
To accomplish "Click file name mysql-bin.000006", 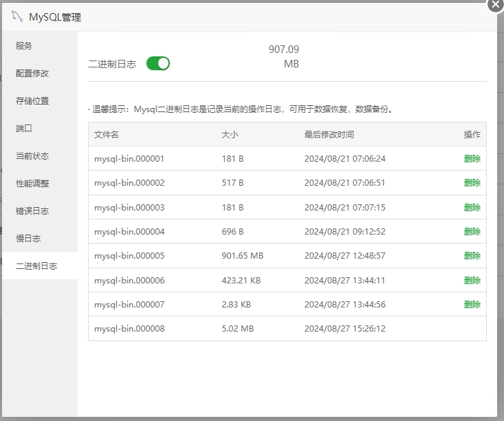I will click(x=129, y=281).
